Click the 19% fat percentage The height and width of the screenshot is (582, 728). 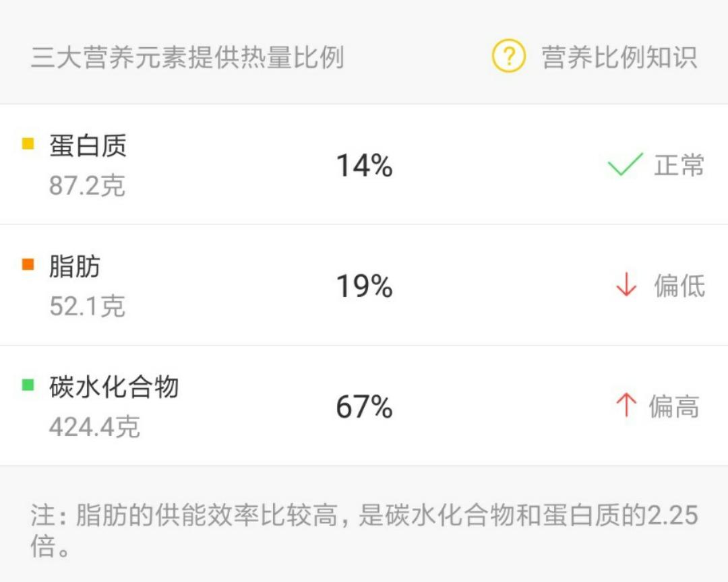(364, 287)
